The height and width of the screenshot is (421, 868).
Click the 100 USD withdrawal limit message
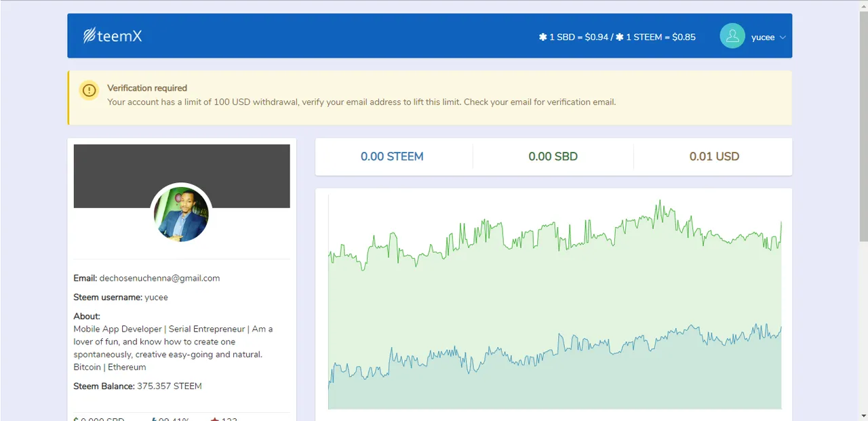pos(361,102)
